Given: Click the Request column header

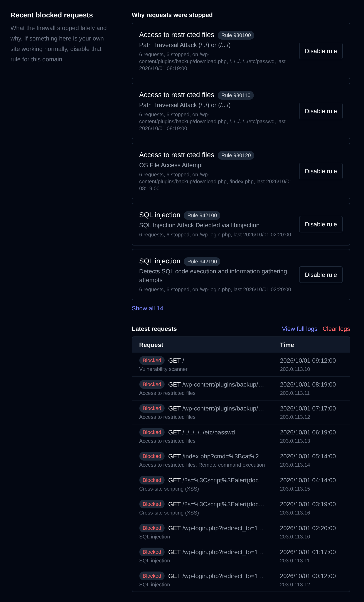Looking at the screenshot, I should click(151, 345).
